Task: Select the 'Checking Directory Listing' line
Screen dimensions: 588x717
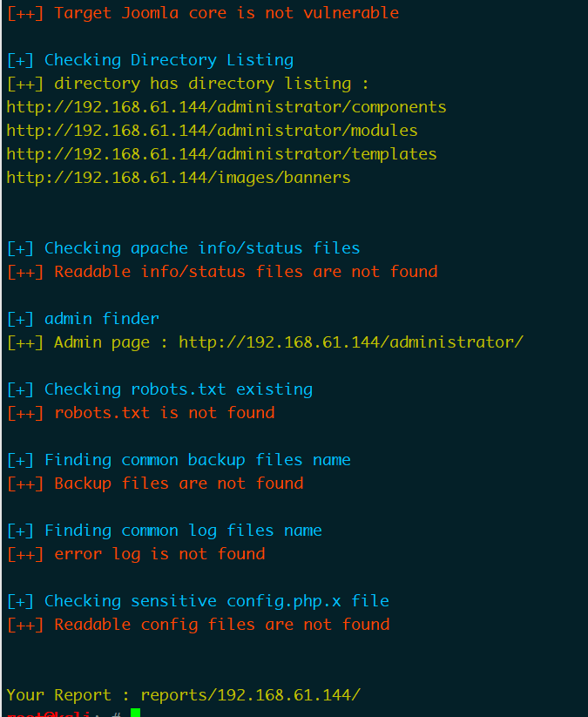Action: click(150, 60)
